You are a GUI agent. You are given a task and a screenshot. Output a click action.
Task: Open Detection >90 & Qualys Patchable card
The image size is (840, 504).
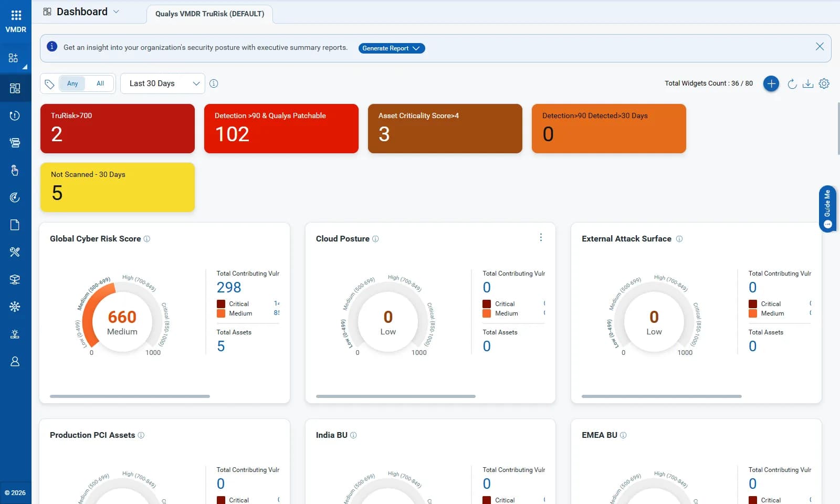[281, 129]
